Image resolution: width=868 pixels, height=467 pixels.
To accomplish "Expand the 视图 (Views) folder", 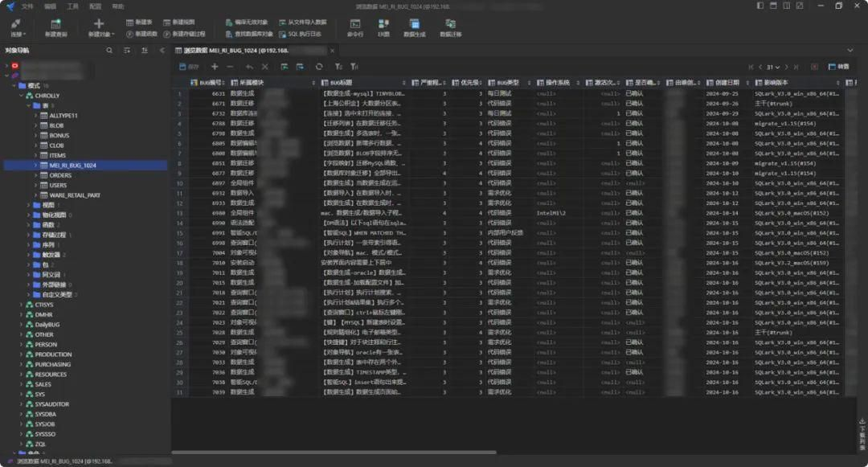I will click(29, 205).
